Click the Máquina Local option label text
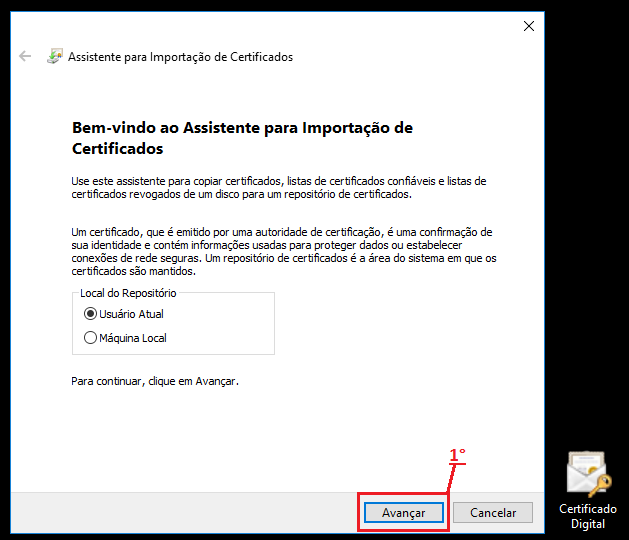Screen dimensions: 629x540 [132, 338]
